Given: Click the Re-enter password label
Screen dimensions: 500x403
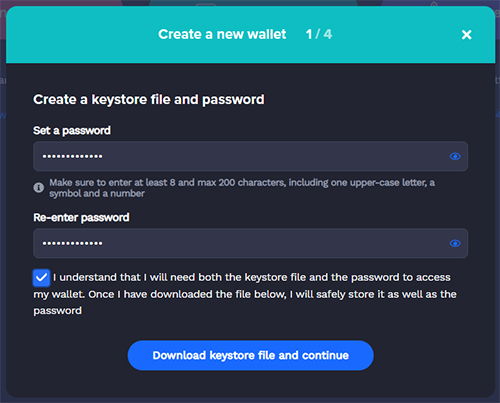Looking at the screenshot, I should (x=81, y=217).
